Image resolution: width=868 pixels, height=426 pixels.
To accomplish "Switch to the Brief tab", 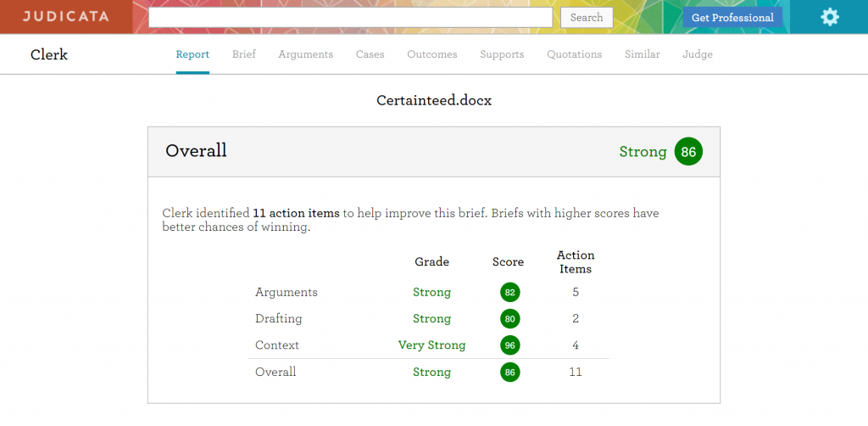I will pyautogui.click(x=244, y=54).
